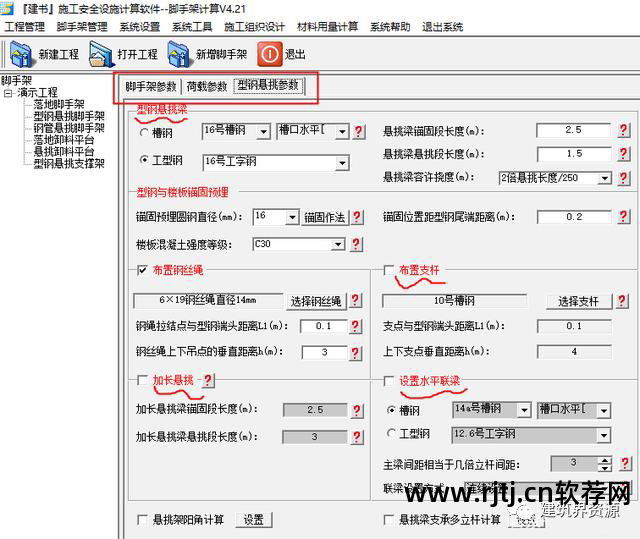
Task: Open the C30 concrete grade dropdown
Action: tap(338, 244)
